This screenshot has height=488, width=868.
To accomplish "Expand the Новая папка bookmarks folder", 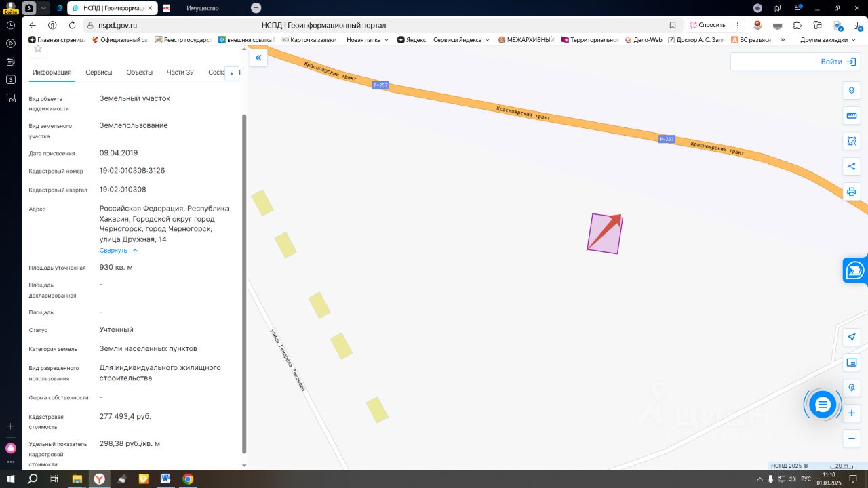I will point(368,40).
